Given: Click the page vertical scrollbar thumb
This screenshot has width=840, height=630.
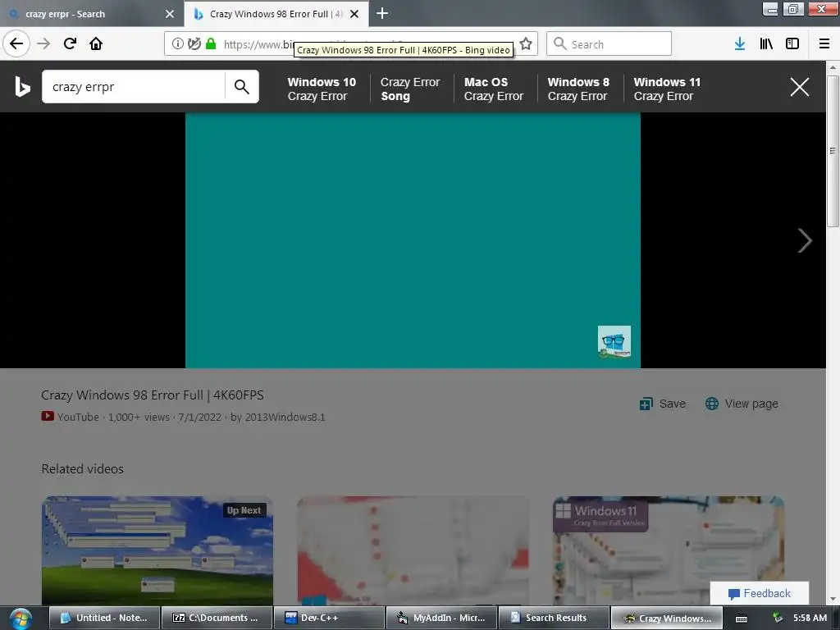Looking at the screenshot, I should pos(833,151).
